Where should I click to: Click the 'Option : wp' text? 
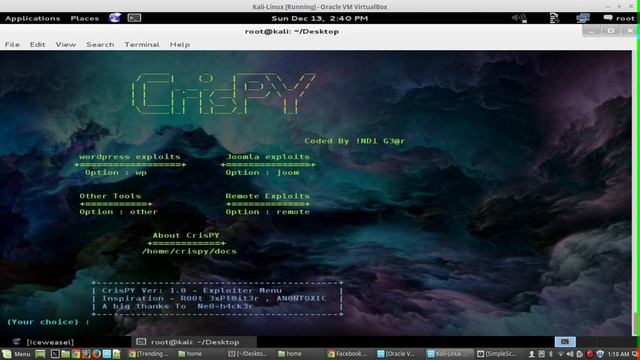click(x=116, y=173)
